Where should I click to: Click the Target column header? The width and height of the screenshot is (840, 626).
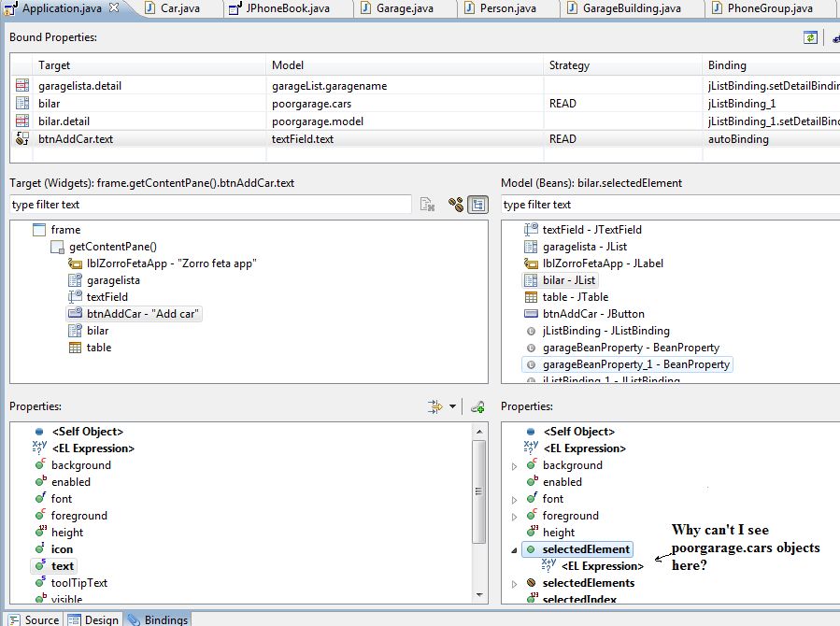(x=149, y=64)
